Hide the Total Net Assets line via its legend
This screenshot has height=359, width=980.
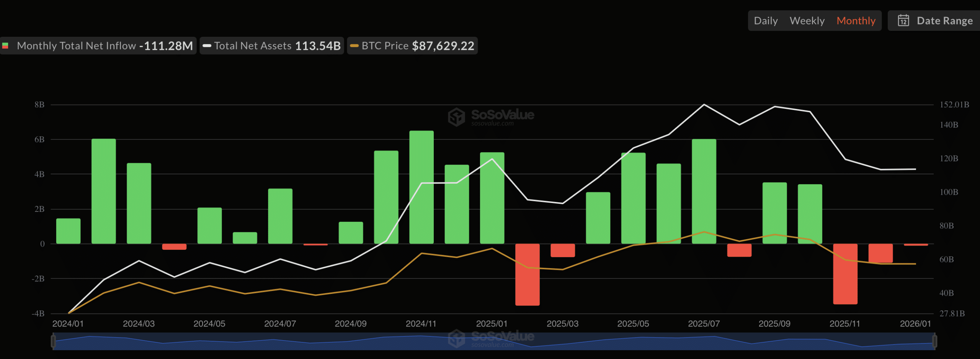click(x=253, y=46)
